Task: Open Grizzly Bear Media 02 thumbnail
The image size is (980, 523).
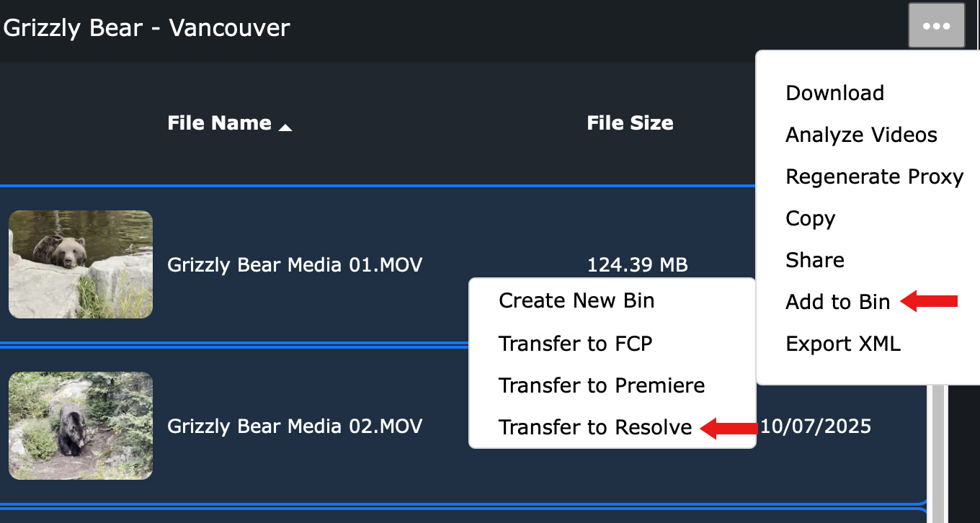Action: (x=81, y=426)
